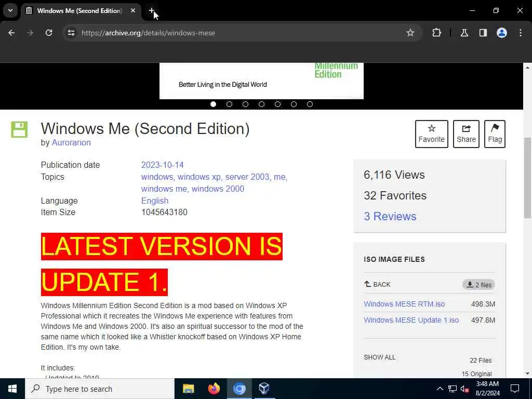The width and height of the screenshot is (532, 399).
Task: Download Windows MESE Update 1.iso
Action: (411, 320)
